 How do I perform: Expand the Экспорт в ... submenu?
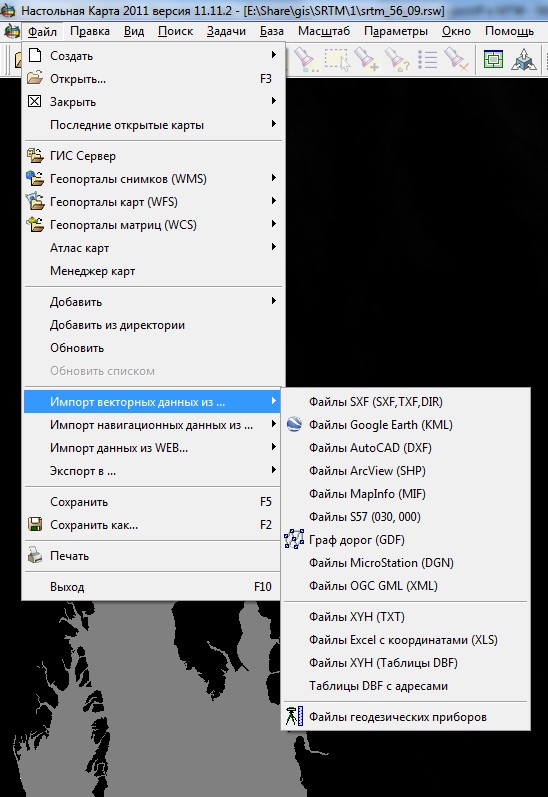(151, 471)
